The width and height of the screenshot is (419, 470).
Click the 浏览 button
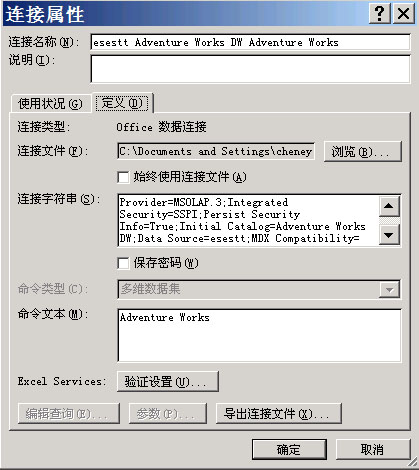click(x=363, y=152)
